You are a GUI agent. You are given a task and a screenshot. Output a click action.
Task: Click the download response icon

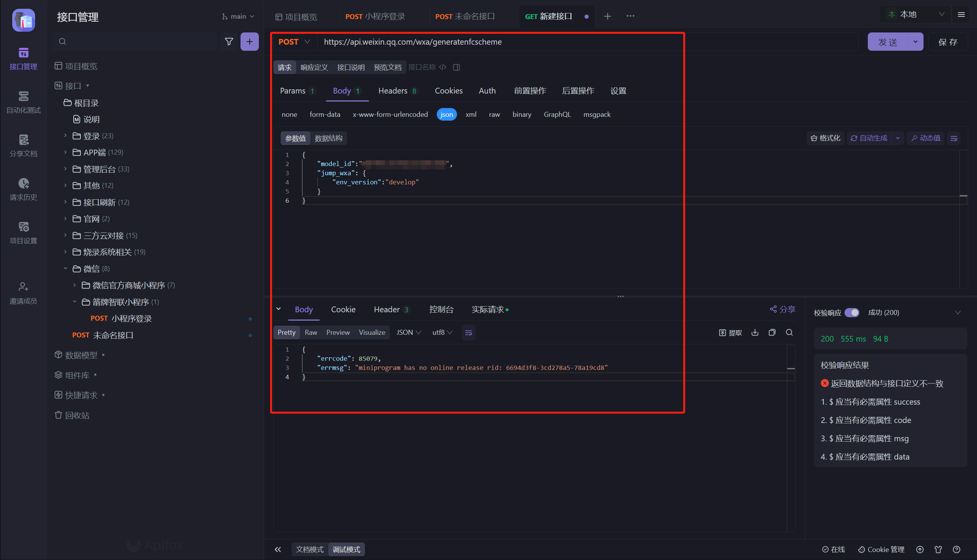click(x=755, y=332)
